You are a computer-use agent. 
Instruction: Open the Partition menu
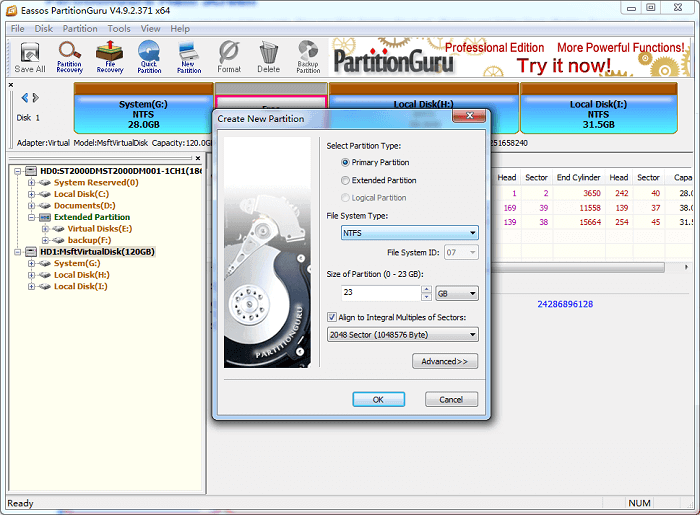click(x=80, y=29)
